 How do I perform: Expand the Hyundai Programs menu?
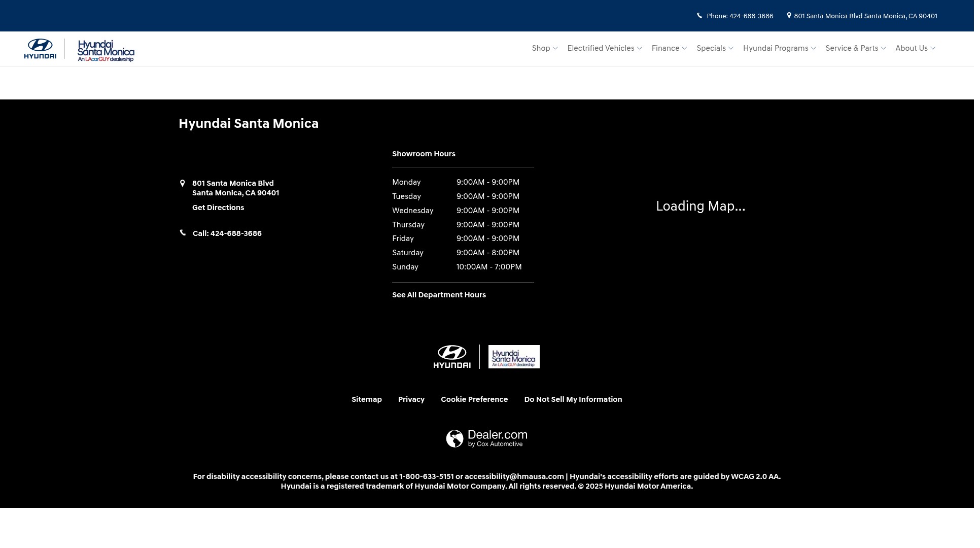click(780, 48)
